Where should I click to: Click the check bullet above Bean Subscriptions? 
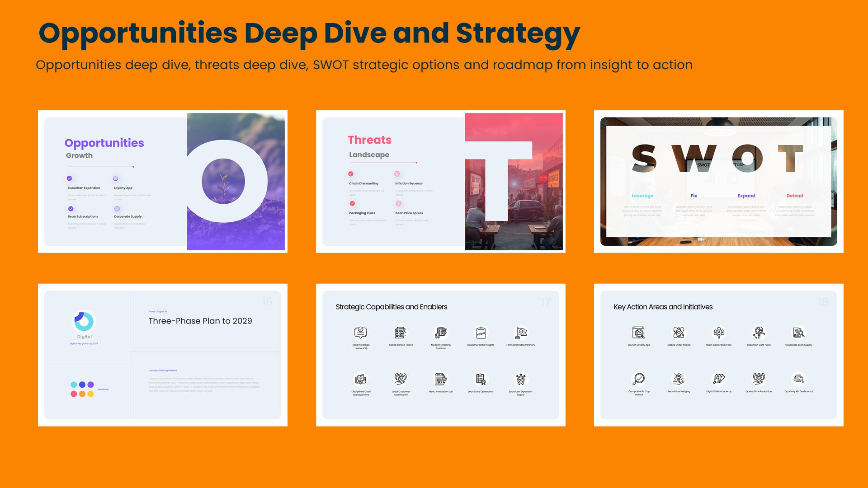[x=71, y=209]
